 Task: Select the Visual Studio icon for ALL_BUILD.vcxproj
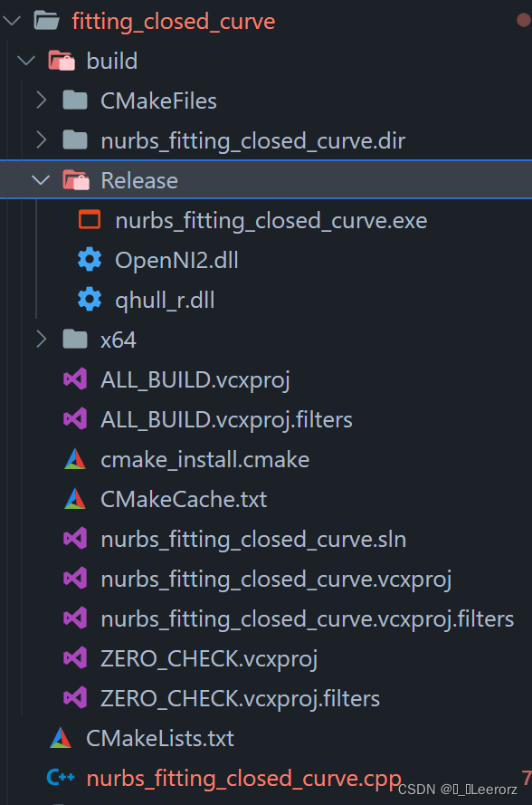[75, 379]
